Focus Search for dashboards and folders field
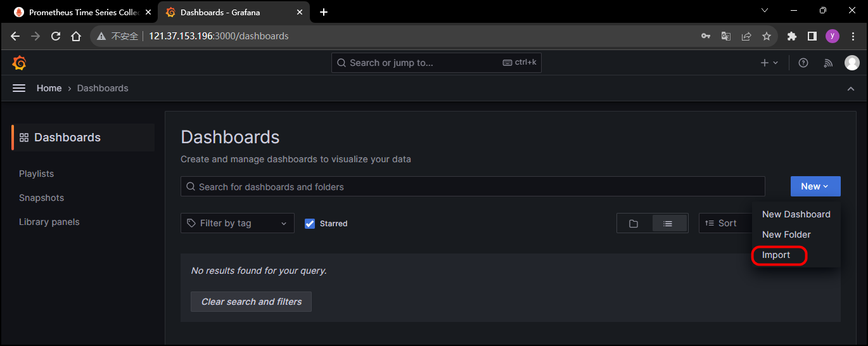The image size is (868, 346). coord(473,186)
